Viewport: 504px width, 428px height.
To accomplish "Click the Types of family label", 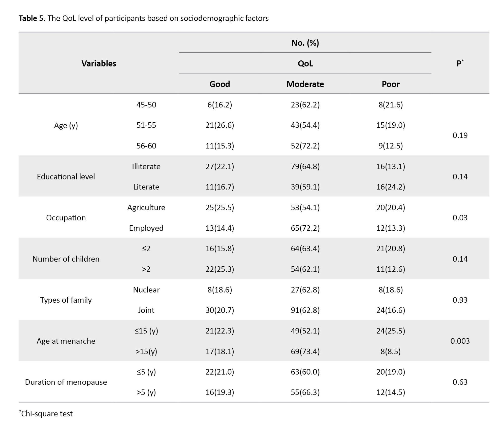I will [x=66, y=300].
